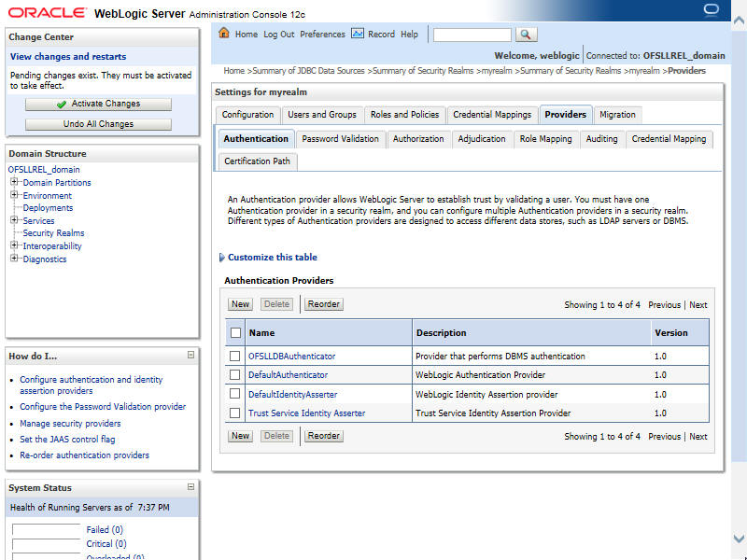Image resolution: width=747 pixels, height=560 pixels.
Task: Select all providers via header checkbox
Action: (235, 332)
